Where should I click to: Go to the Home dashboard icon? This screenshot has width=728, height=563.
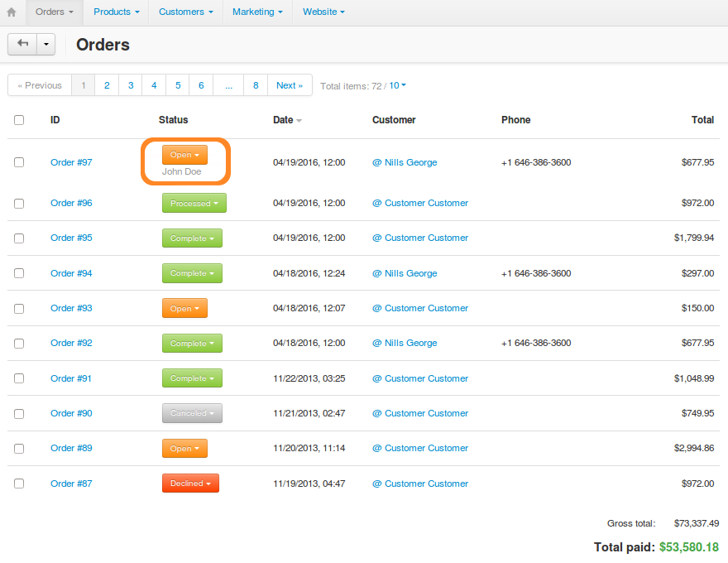coord(12,12)
